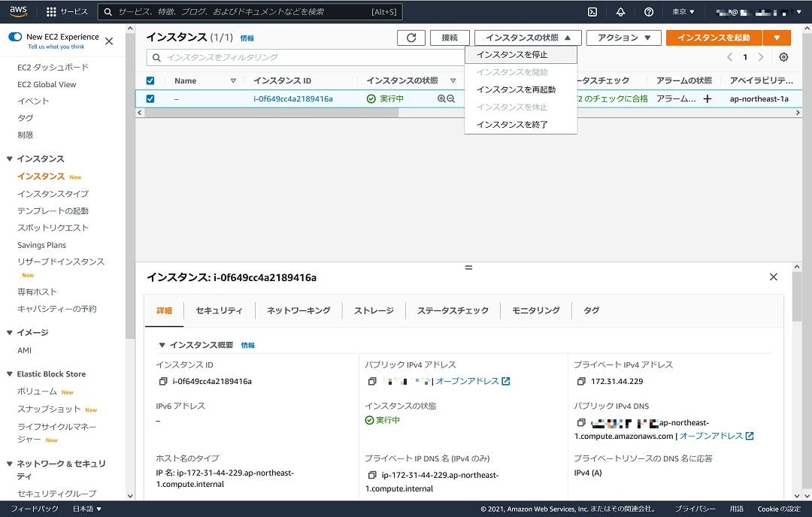Open instance ID link i-0f649cc4a2189416a
The image size is (812, 517).
[x=293, y=98]
